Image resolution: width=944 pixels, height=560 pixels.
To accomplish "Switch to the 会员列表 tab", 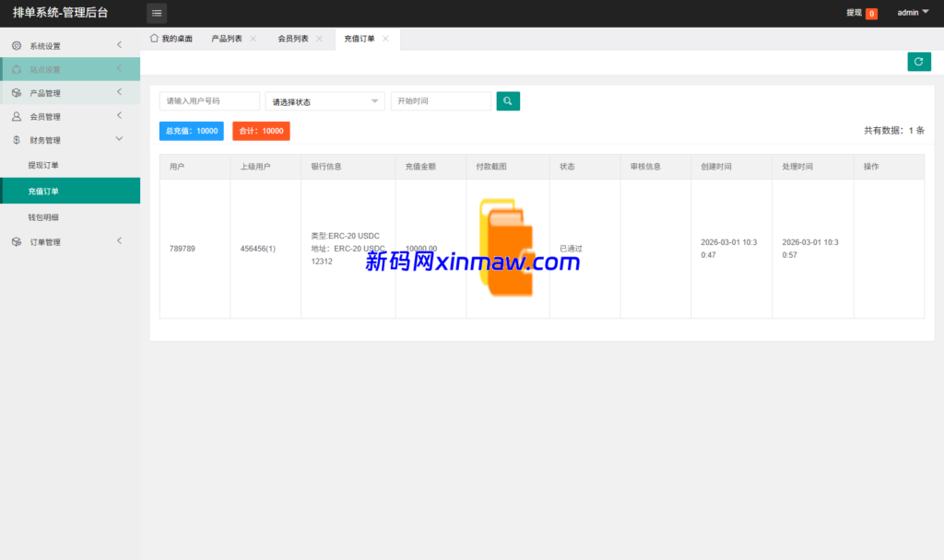I will click(x=294, y=40).
